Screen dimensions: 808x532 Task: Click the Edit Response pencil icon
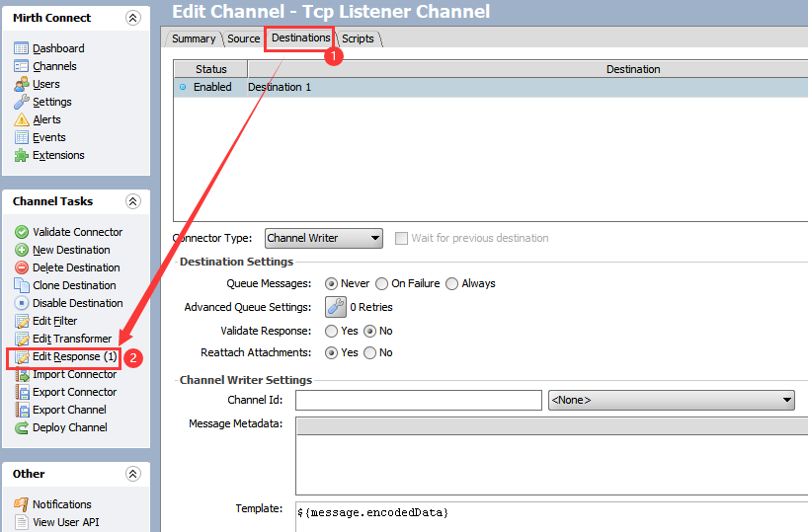(21, 357)
